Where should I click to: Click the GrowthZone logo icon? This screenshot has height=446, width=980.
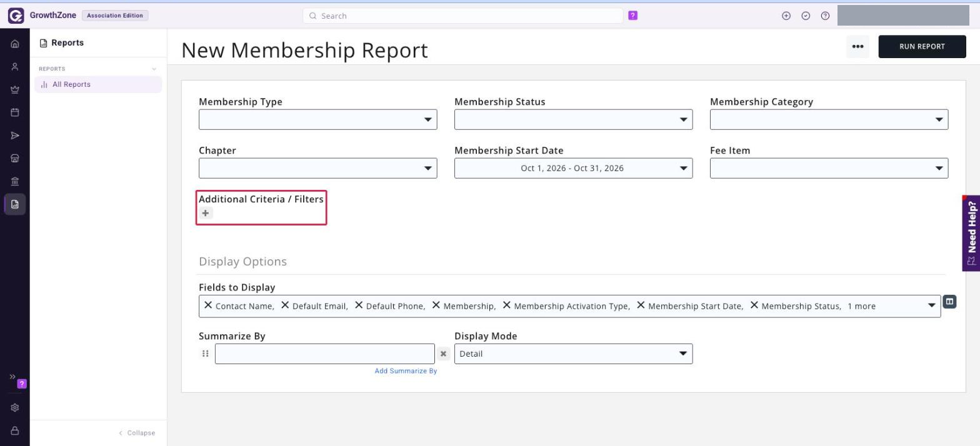[x=16, y=16]
